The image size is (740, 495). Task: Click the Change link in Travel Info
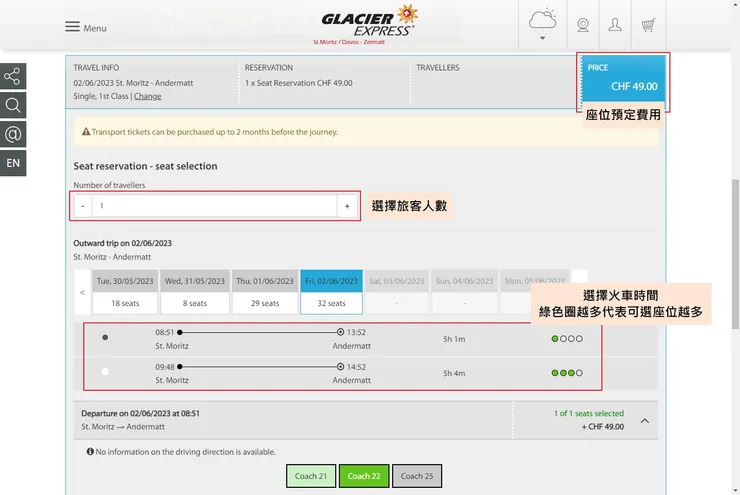pyautogui.click(x=147, y=96)
